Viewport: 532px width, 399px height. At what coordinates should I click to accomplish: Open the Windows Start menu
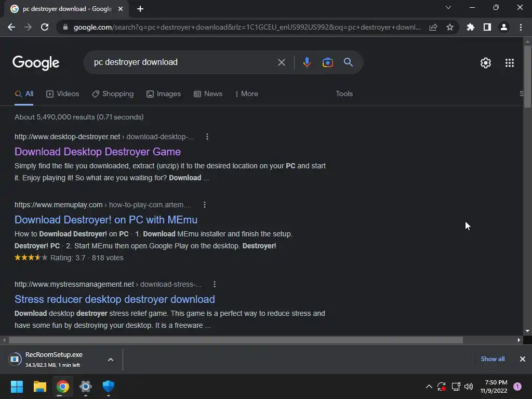[x=17, y=387]
